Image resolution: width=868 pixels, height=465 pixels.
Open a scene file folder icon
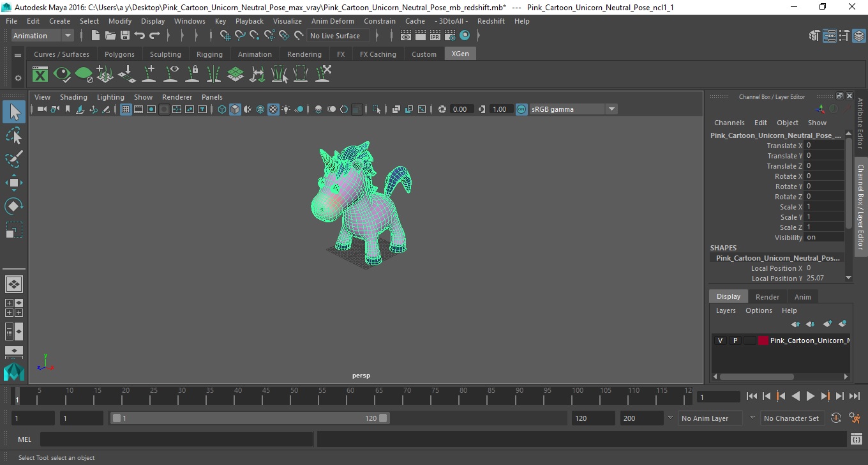(110, 36)
